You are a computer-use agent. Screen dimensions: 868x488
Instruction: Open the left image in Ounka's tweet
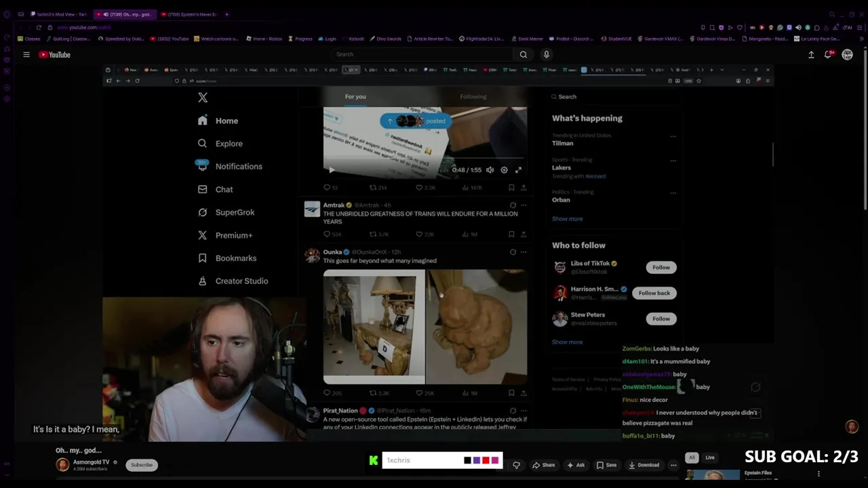374,327
